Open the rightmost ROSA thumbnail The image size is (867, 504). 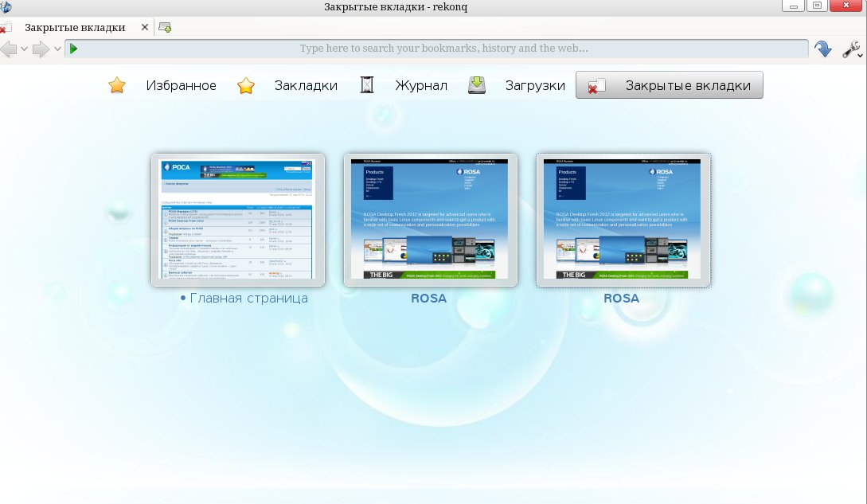623,221
